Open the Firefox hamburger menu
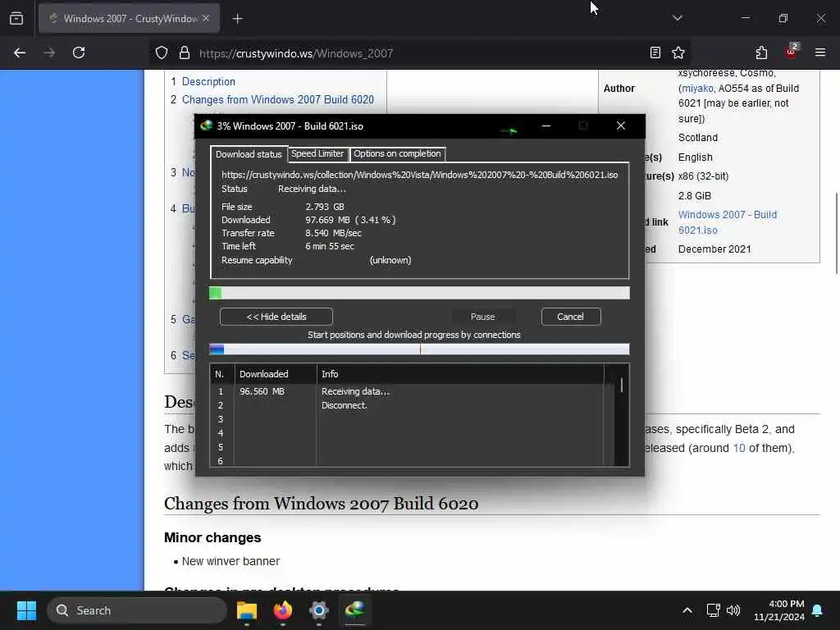The width and height of the screenshot is (840, 630). pos(820,52)
